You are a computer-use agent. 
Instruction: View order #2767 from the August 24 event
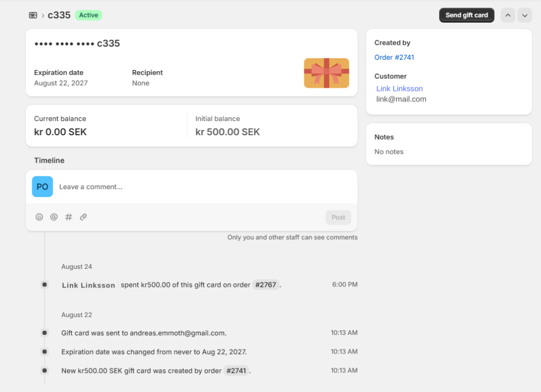point(266,284)
